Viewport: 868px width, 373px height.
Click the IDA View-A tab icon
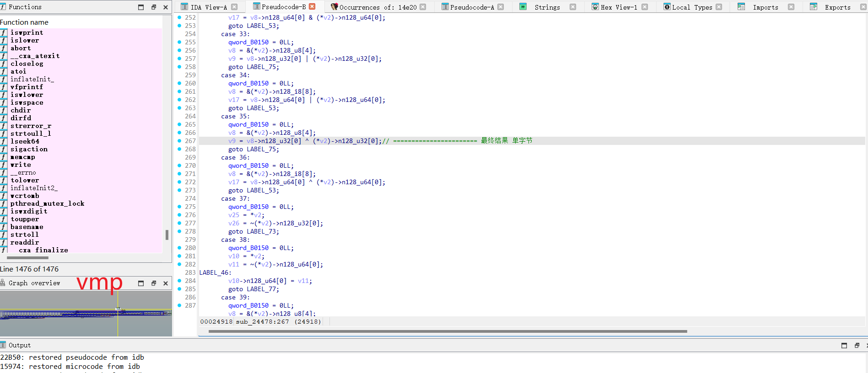point(184,7)
